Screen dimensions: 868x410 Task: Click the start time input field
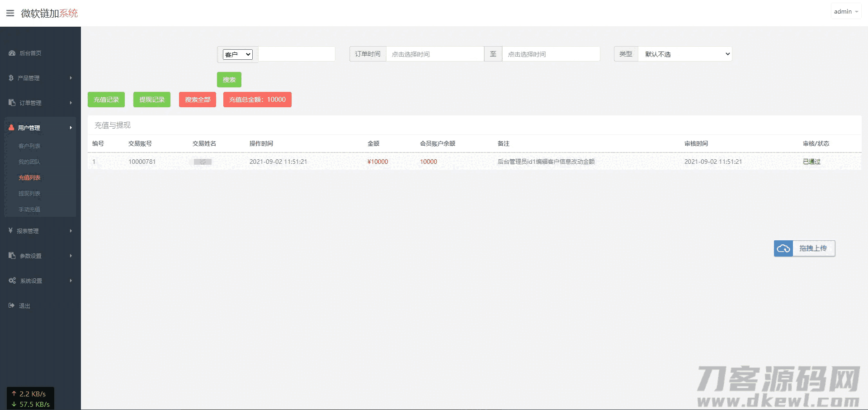[x=434, y=54]
